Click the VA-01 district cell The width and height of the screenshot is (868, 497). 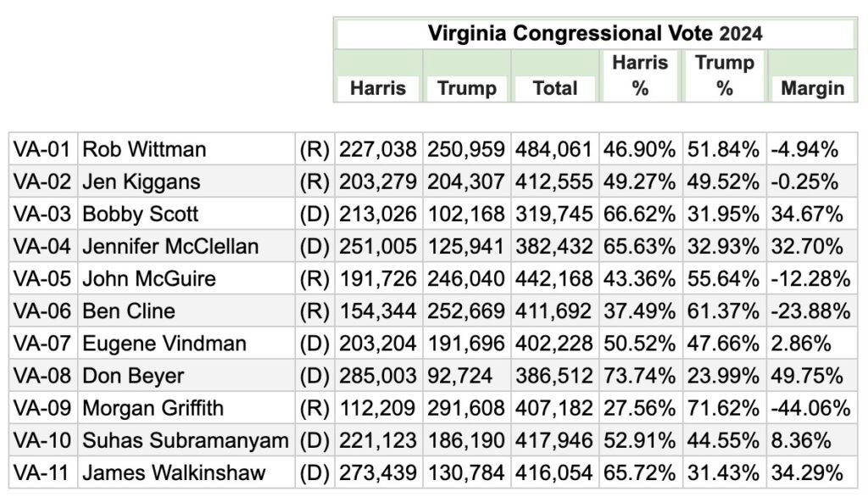click(42, 150)
